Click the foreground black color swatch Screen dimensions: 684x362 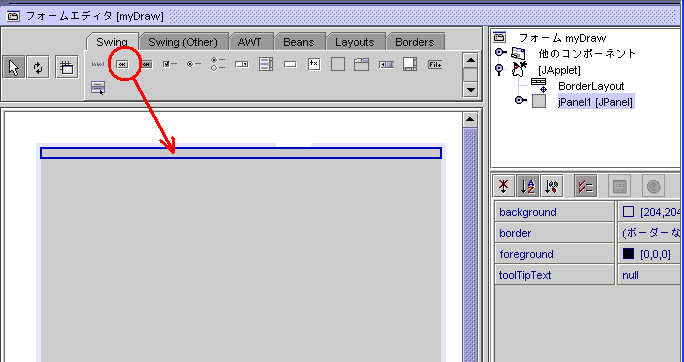pyautogui.click(x=628, y=254)
